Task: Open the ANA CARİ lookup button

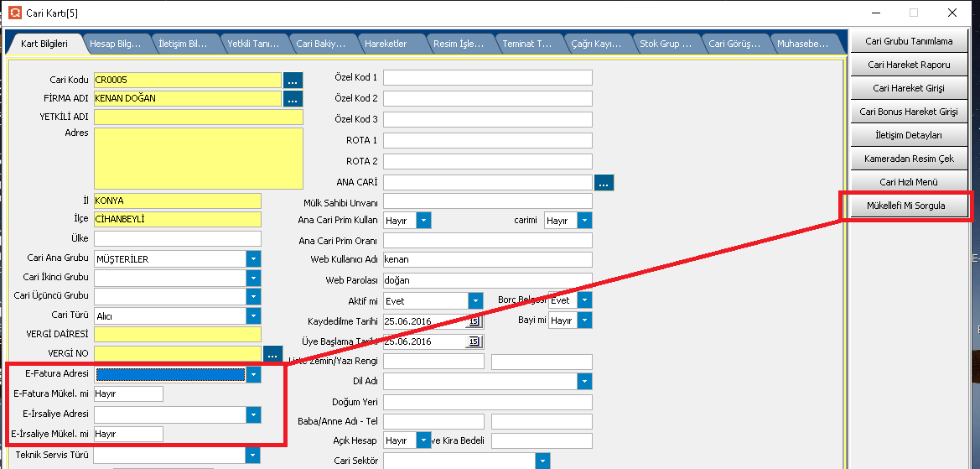Action: point(604,183)
